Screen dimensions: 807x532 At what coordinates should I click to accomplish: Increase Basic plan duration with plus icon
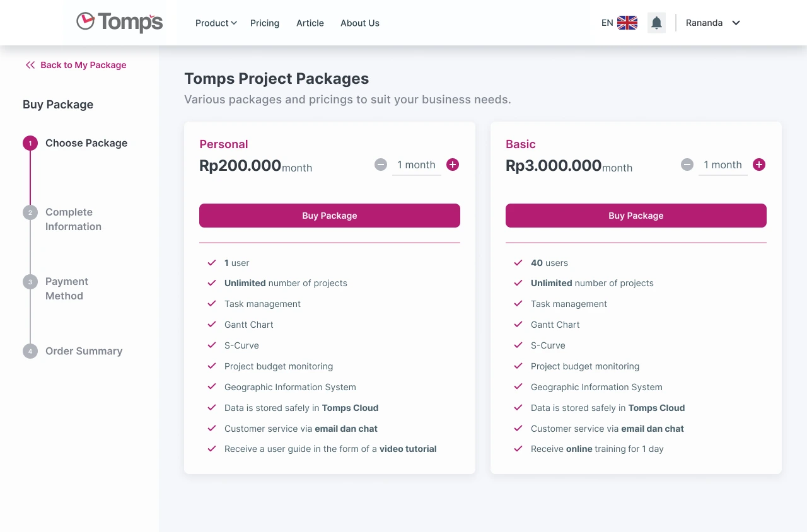click(759, 165)
